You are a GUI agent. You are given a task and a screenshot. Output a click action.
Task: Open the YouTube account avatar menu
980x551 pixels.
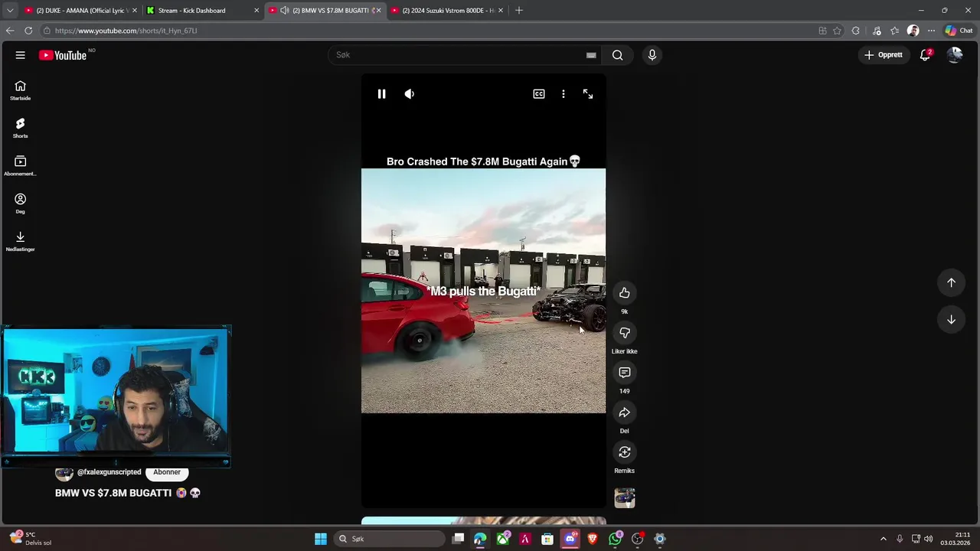(955, 55)
